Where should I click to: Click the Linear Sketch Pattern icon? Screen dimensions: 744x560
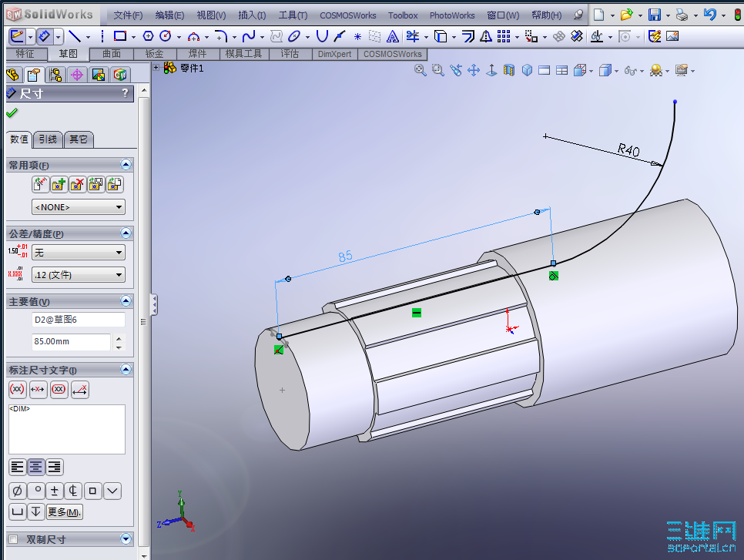pos(504,36)
